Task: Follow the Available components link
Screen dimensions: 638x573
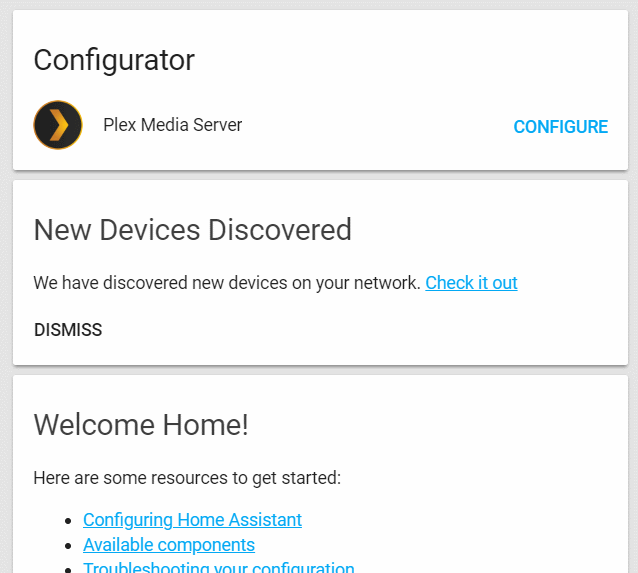Action: point(169,545)
